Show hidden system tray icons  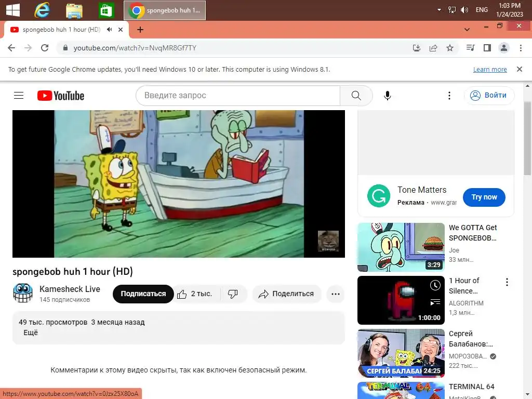pyautogui.click(x=439, y=10)
